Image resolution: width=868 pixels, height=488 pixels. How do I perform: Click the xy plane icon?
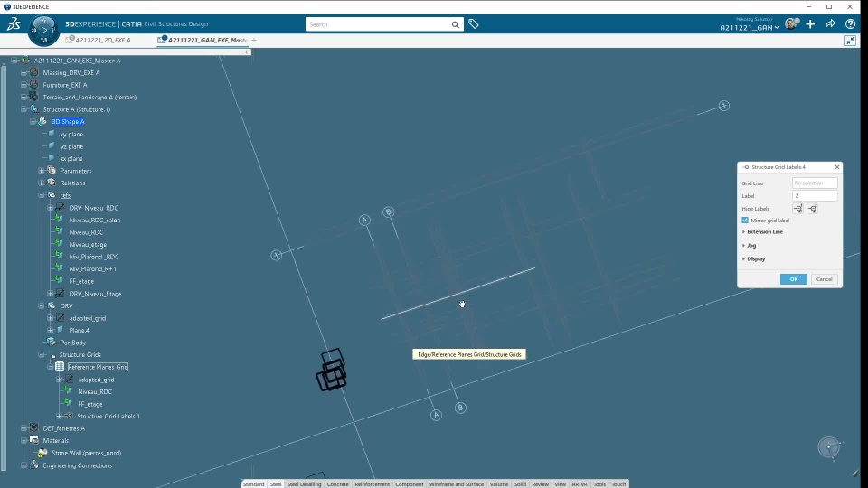[x=52, y=134]
